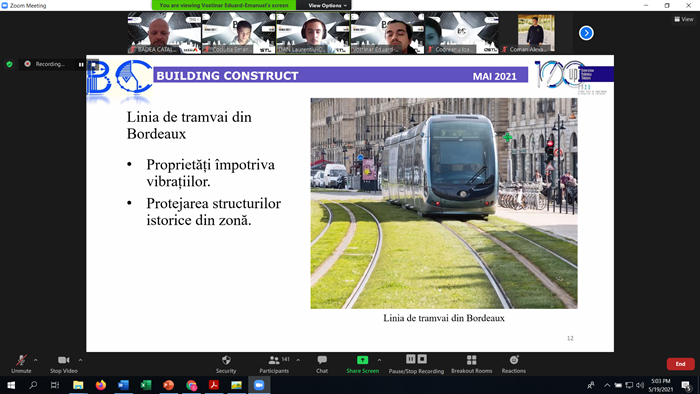This screenshot has width=700, height=394.
Task: Open the Security shield icon
Action: 226,360
